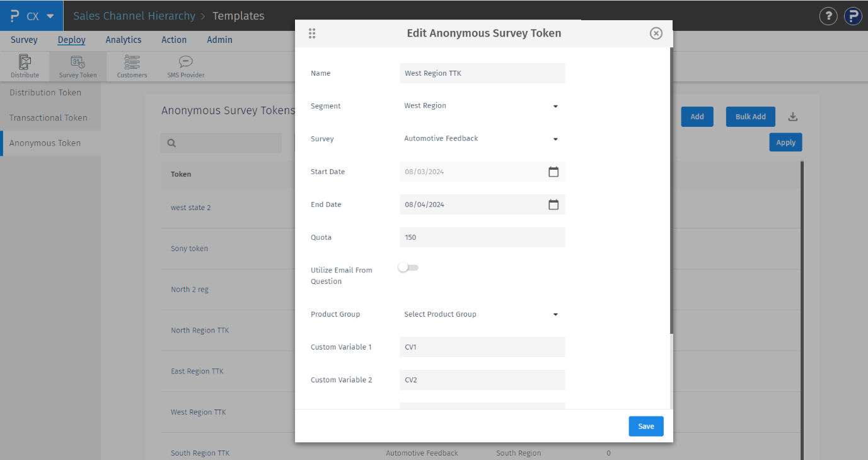Screen dimensions: 868x460
Task: Select the Distribute toolbar icon
Action: point(25,66)
